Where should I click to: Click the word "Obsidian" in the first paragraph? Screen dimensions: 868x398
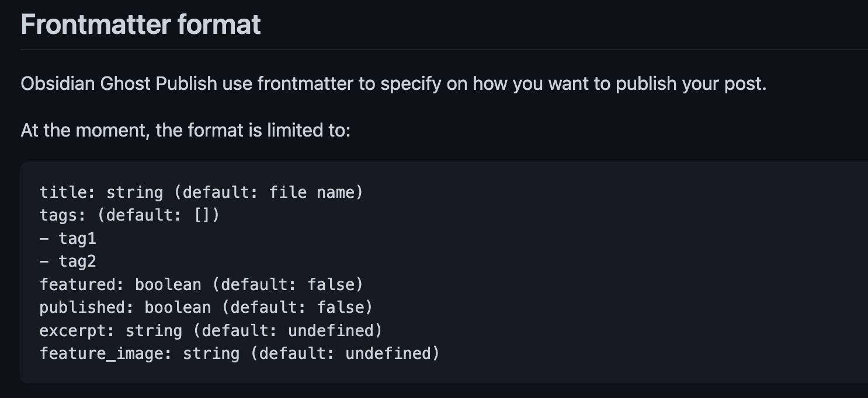58,84
